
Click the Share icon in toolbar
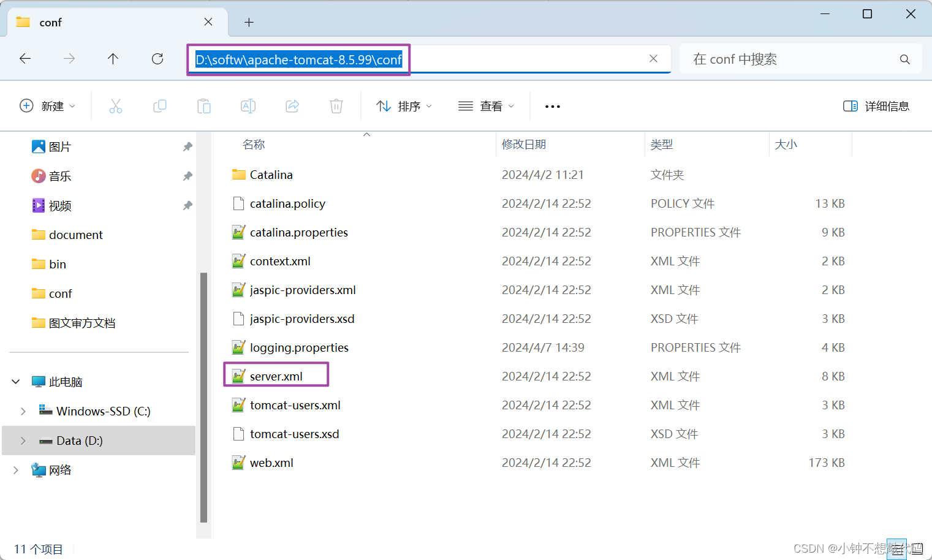292,106
